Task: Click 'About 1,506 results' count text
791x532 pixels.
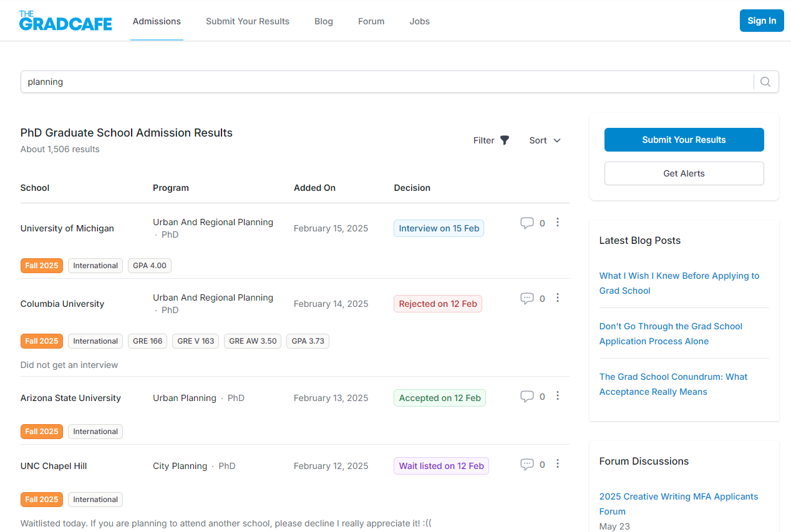Action: point(60,149)
